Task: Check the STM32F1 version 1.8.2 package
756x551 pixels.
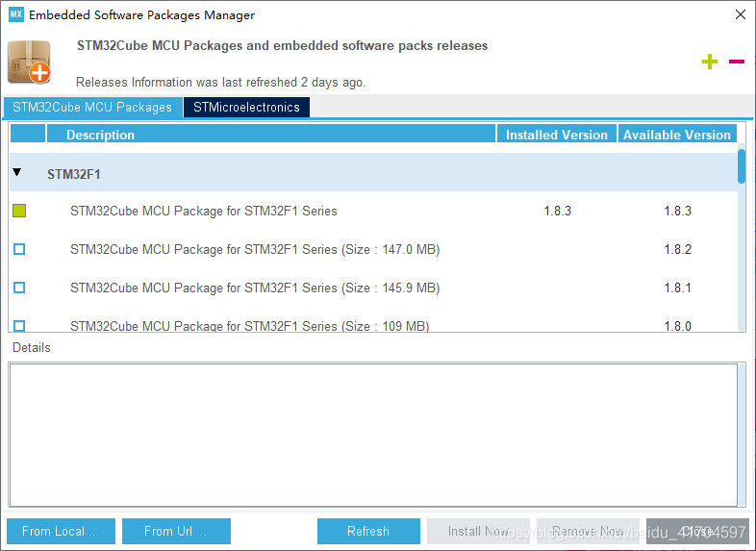Action: click(x=19, y=249)
